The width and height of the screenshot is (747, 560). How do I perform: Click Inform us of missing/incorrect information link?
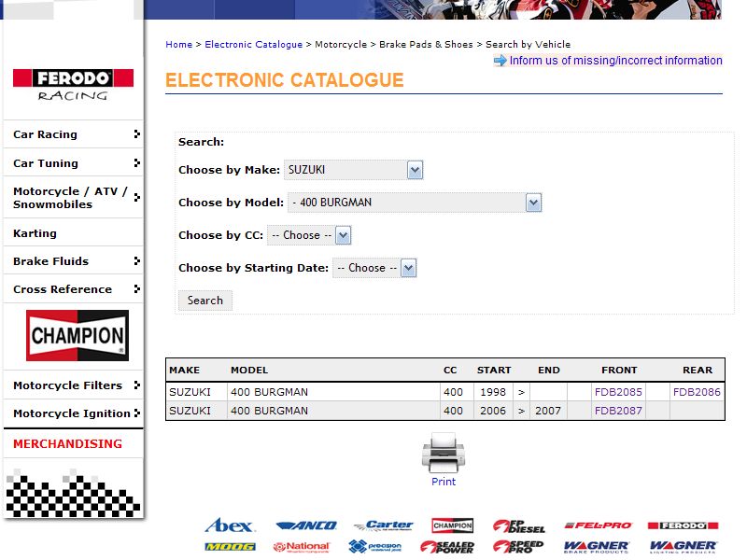(615, 61)
